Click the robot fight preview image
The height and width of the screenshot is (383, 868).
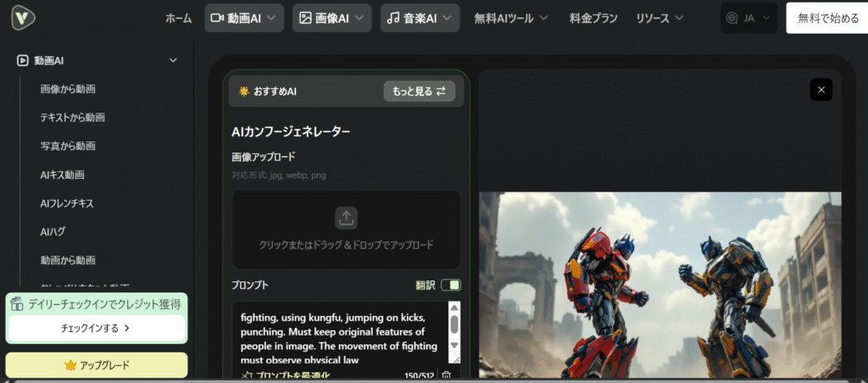[659, 285]
